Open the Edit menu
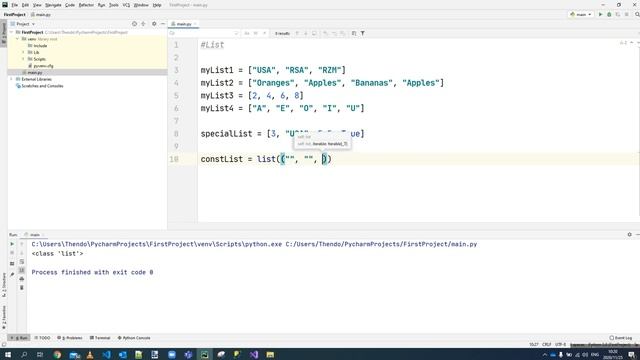The height and width of the screenshot is (360, 640). click(25, 5)
